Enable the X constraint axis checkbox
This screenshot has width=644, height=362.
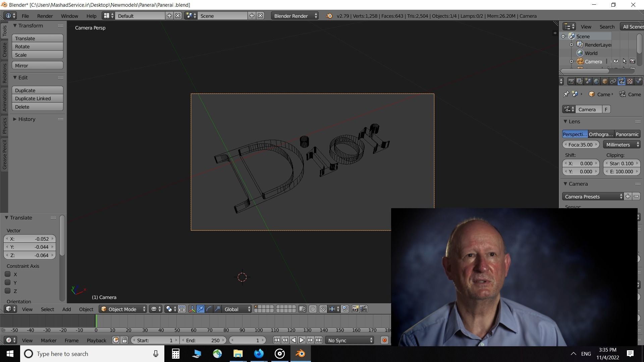click(8, 274)
